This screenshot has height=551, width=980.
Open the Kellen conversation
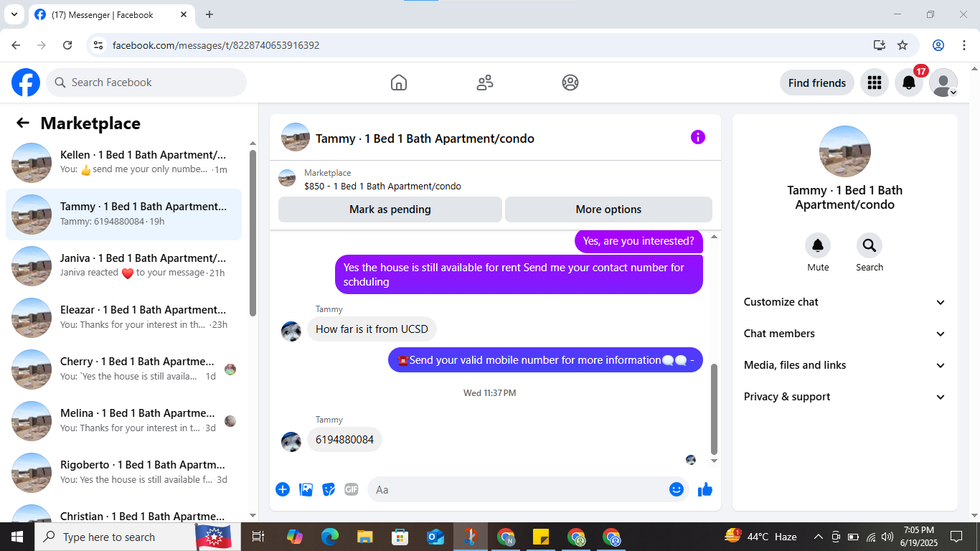[123, 163]
